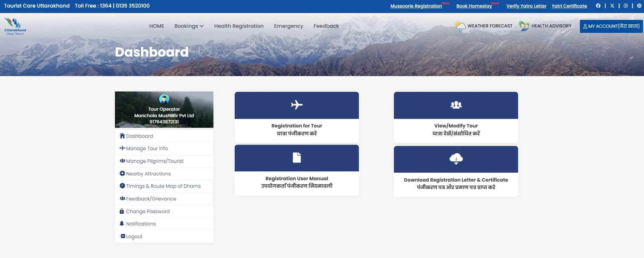Viewport: 644px width, 258px height.
Task: Click the icon beside Nearby Attractions
Action: (x=122, y=173)
